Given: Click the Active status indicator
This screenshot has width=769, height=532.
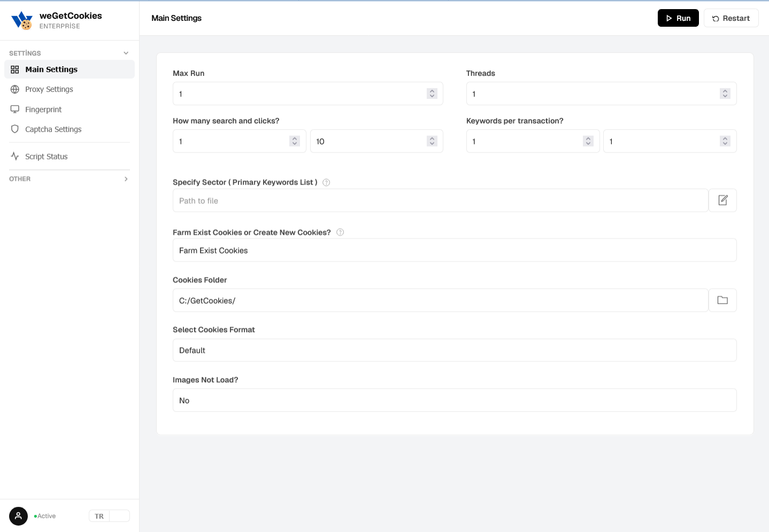Looking at the screenshot, I should coord(45,516).
